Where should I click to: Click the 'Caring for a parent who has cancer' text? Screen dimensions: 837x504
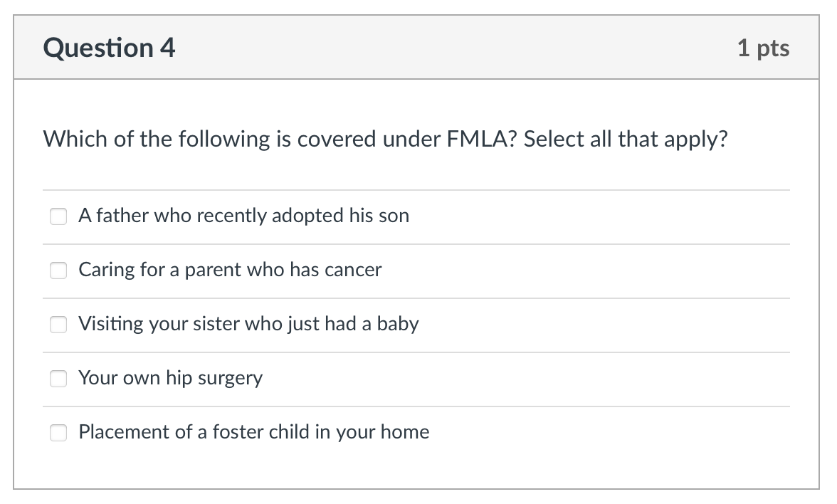(230, 270)
